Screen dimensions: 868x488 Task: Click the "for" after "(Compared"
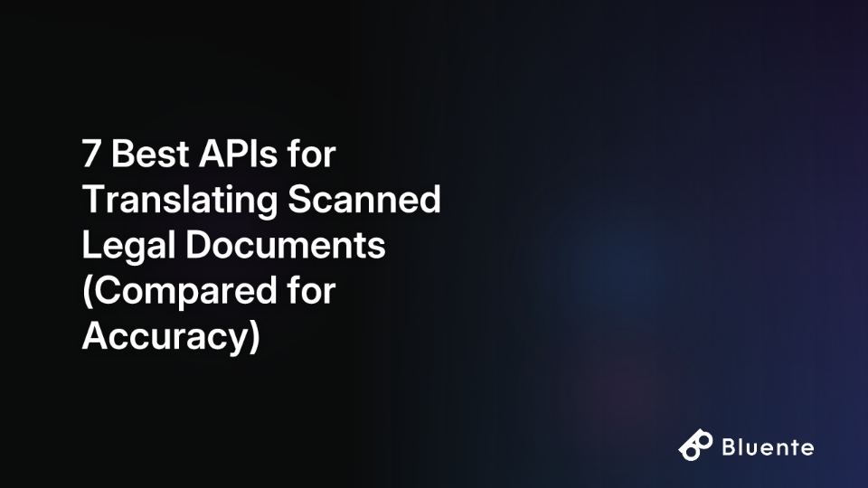click(x=311, y=290)
